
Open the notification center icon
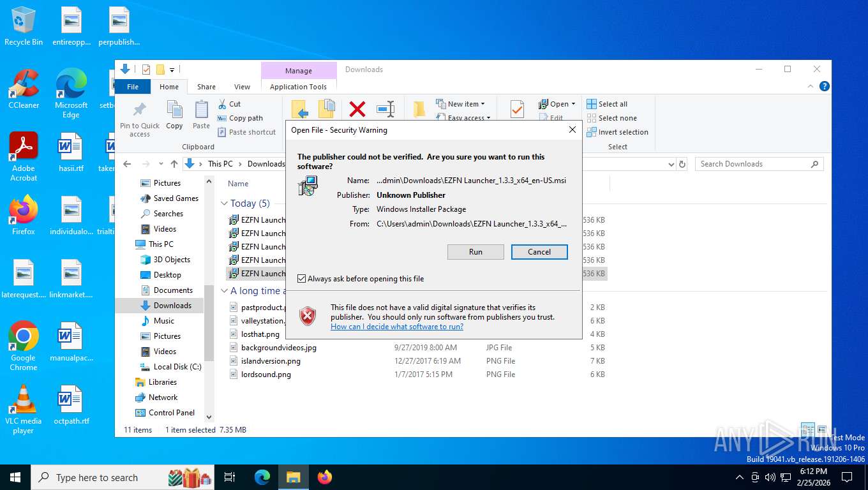point(847,477)
